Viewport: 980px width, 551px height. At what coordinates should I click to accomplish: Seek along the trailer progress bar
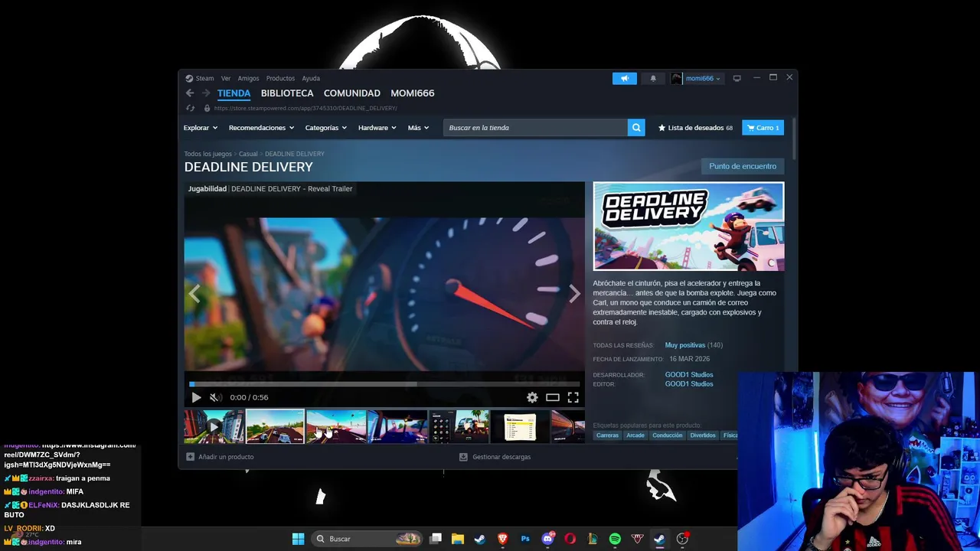point(384,384)
